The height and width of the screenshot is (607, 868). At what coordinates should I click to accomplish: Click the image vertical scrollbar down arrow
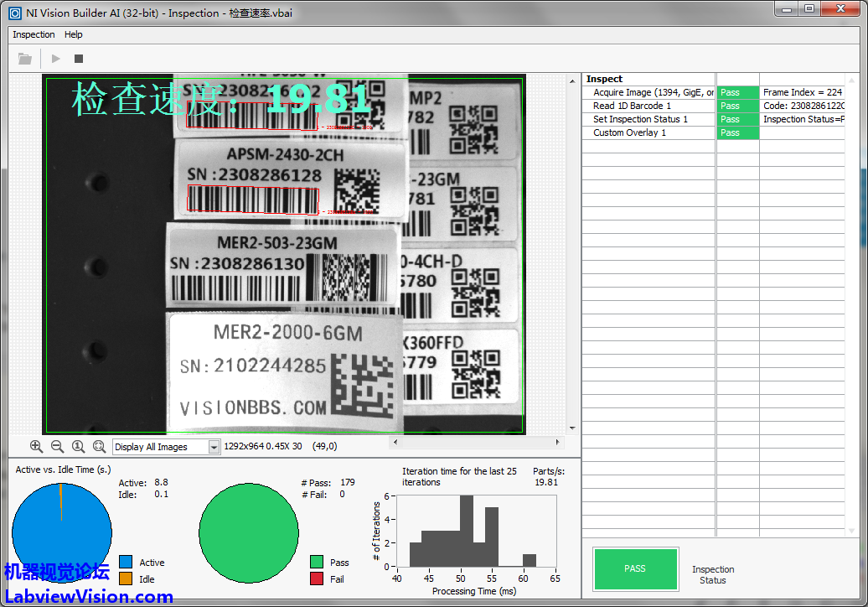click(573, 428)
